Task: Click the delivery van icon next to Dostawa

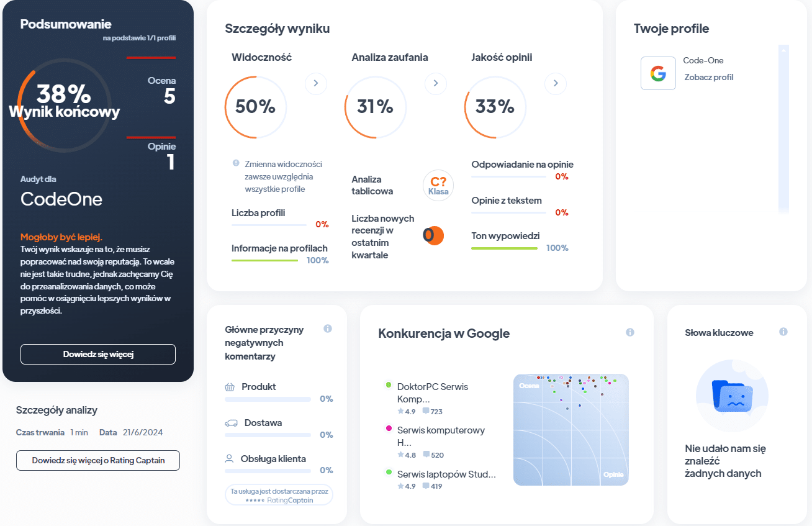Action: point(231,423)
